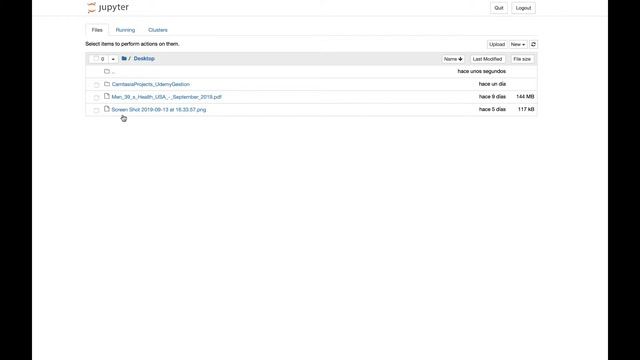Click the selected items count '0'
The image size is (640, 360).
(x=102, y=59)
